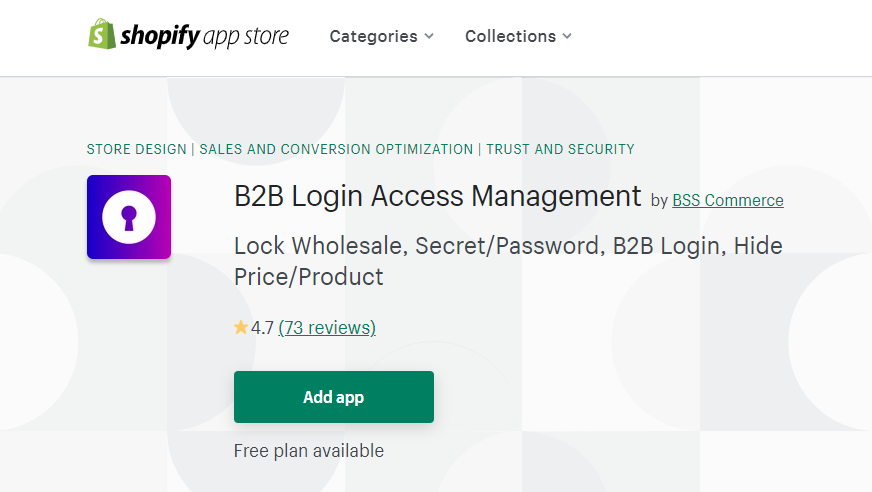Viewport: 872px width, 492px height.
Task: Click the yellow rating star icon
Action: click(241, 327)
